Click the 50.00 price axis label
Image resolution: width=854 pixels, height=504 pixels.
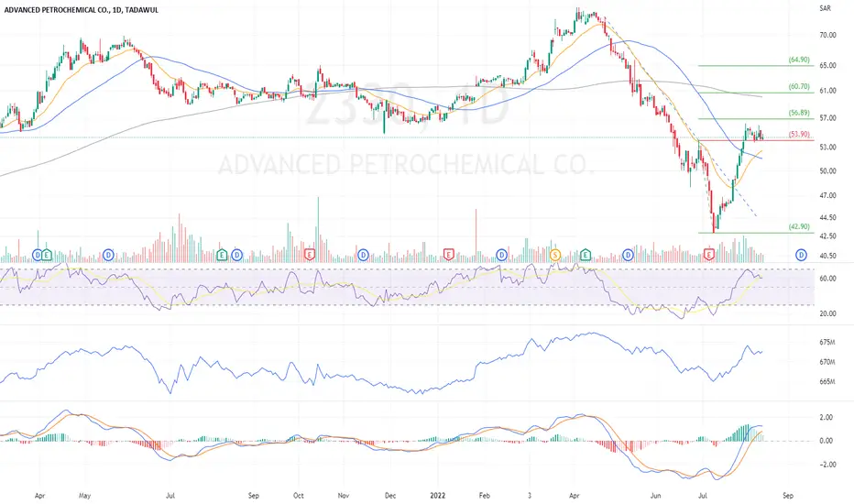[827, 171]
